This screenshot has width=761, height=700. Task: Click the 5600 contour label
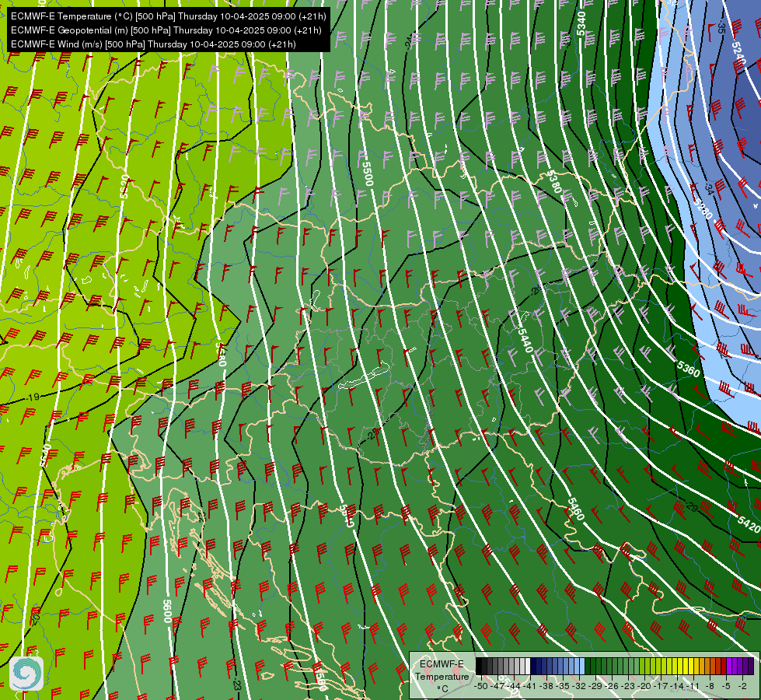click(x=167, y=611)
